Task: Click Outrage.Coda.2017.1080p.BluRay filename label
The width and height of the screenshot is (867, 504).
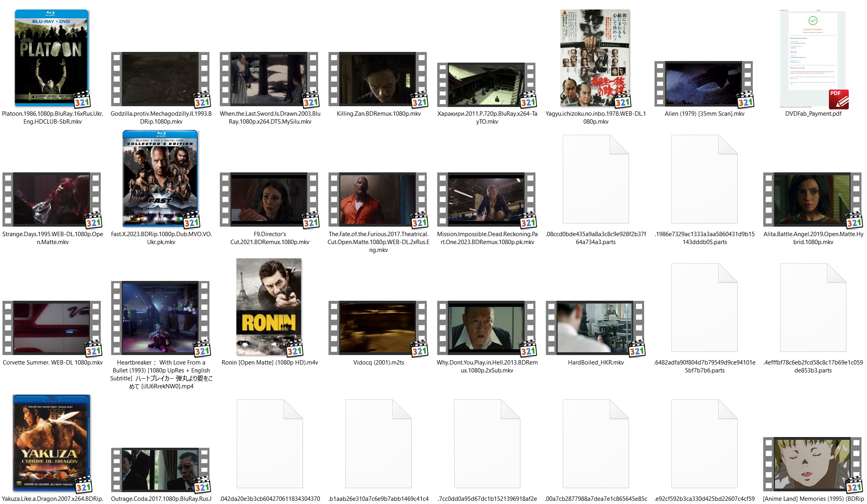Action: (x=161, y=499)
